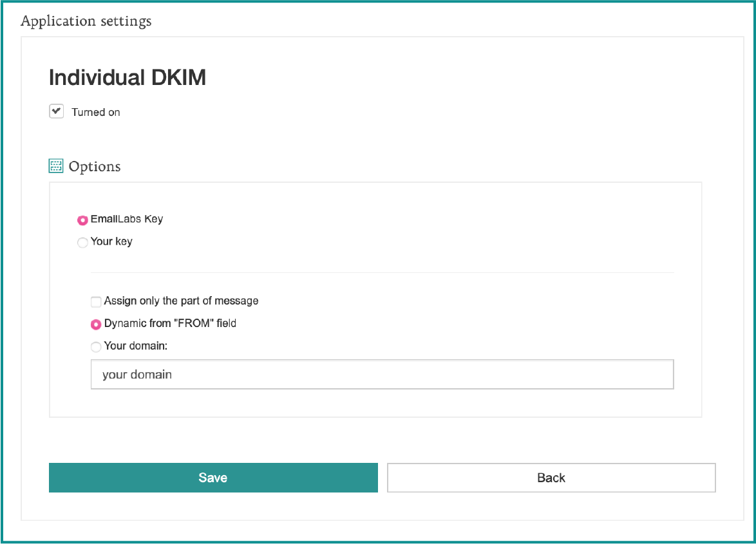Select the 'EmailLabs Key' option

[82, 220]
